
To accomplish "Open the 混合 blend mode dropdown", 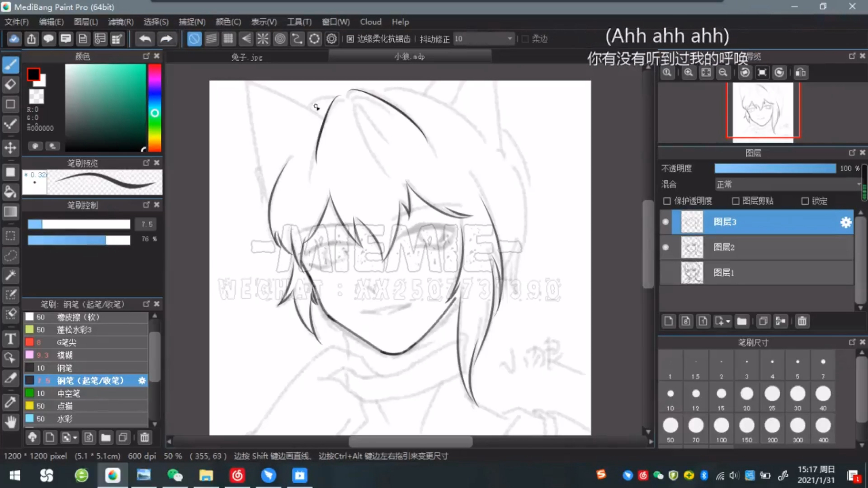I will [788, 184].
